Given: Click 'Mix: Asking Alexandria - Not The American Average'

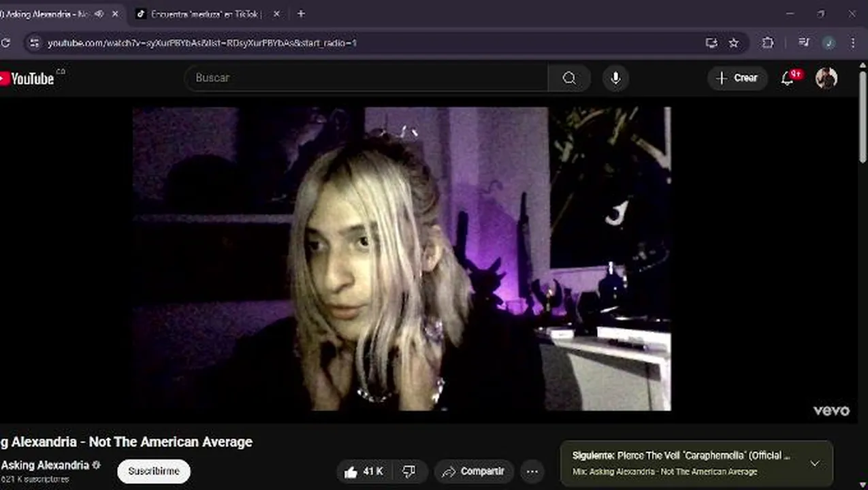Looking at the screenshot, I should coord(664,472).
